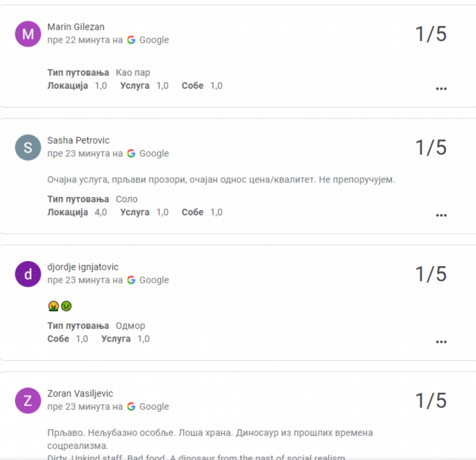The width and height of the screenshot is (476, 460).
Task: Open reviewer profile Sasha Petrovic
Action: [78, 141]
